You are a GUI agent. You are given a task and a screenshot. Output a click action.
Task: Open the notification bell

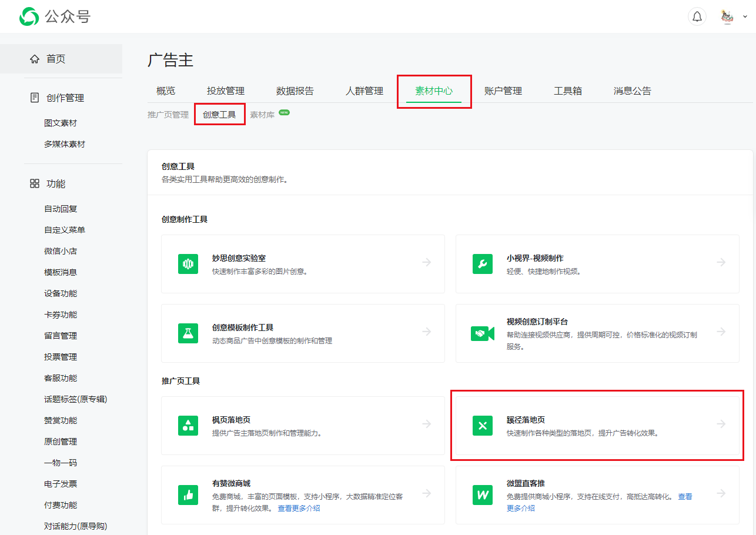(x=697, y=16)
